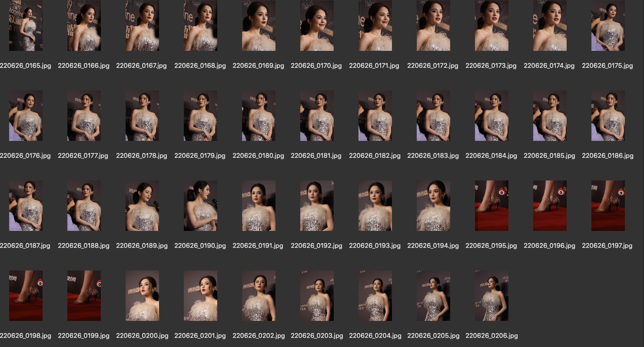Select the 220626_0190.jpg thumbnail

point(200,206)
